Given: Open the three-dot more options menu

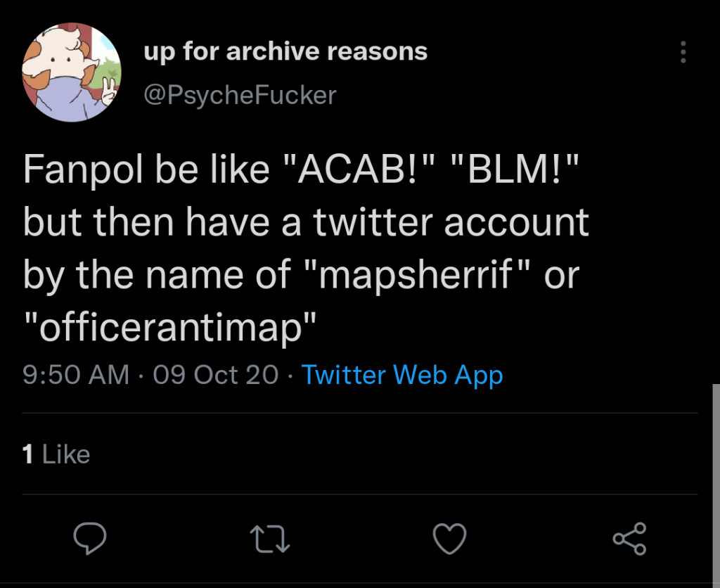Looking at the screenshot, I should point(683,53).
